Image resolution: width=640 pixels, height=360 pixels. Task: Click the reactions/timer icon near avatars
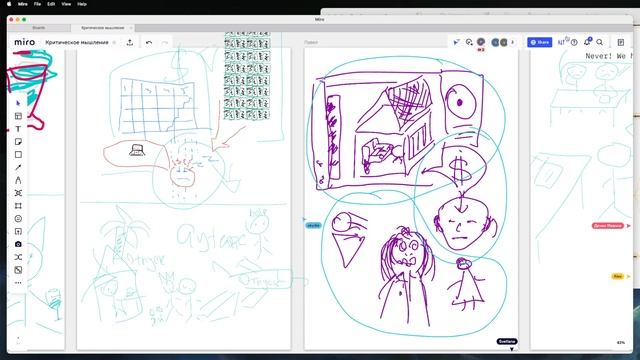[x=469, y=42]
